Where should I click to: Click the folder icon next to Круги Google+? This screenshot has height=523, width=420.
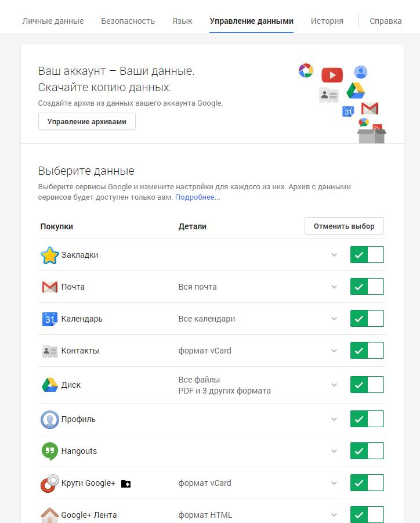(x=126, y=484)
